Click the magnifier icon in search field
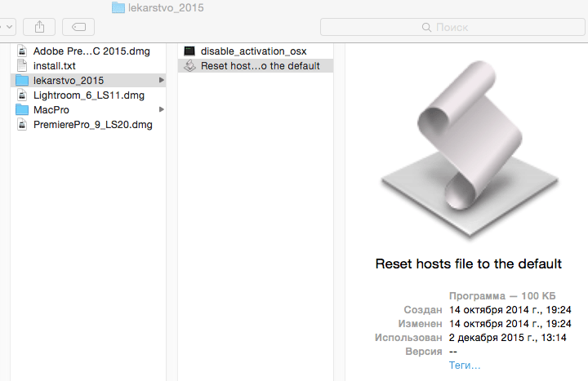This screenshot has height=381, width=588. (426, 28)
